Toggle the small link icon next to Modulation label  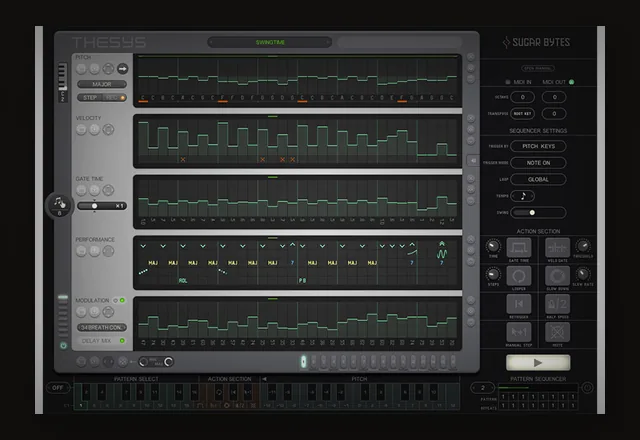click(116, 300)
